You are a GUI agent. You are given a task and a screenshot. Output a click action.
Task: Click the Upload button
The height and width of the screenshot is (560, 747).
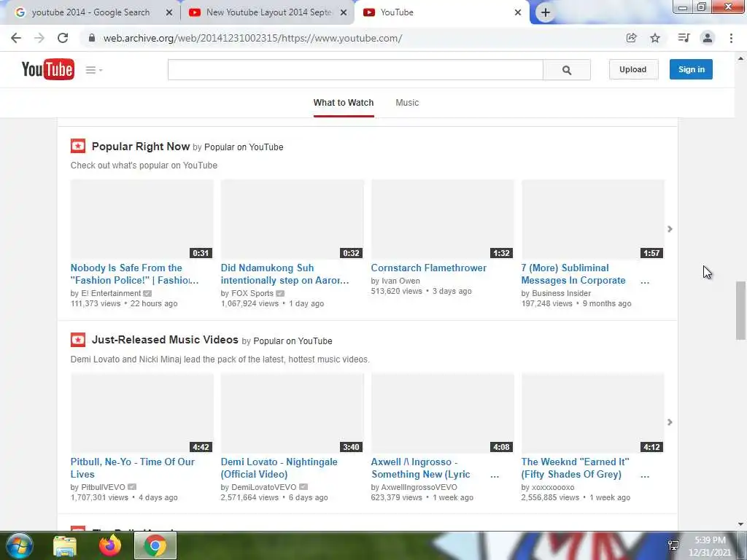tap(633, 69)
